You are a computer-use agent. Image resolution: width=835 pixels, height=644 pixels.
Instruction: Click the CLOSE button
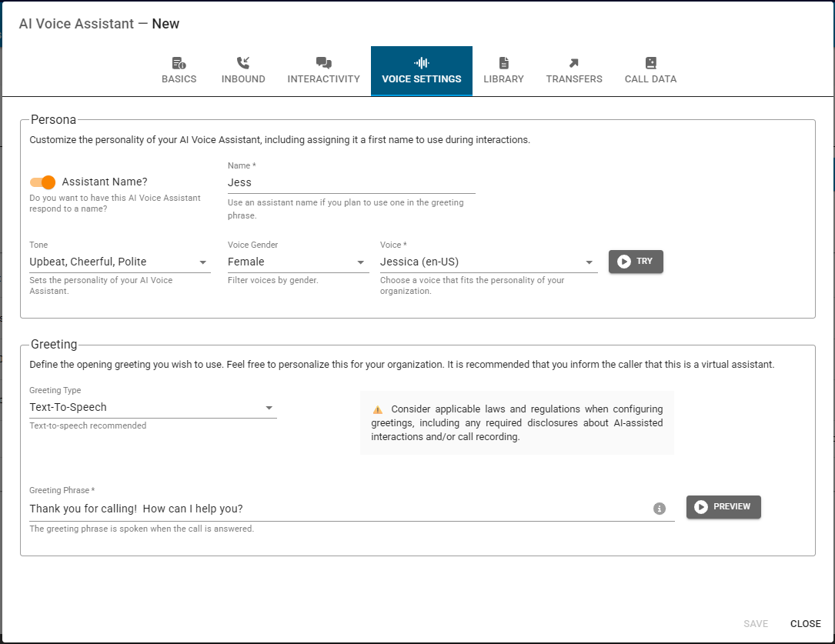(x=805, y=624)
